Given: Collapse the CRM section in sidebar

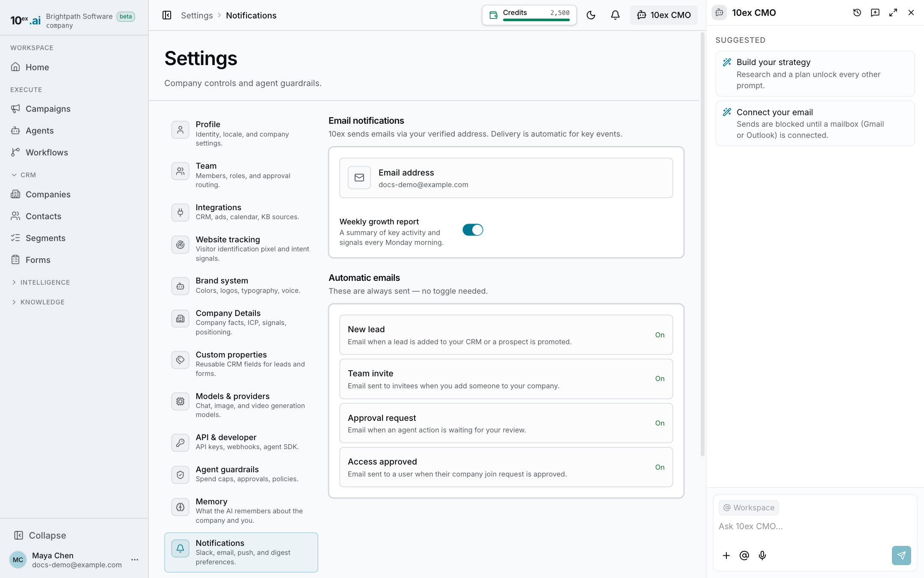Looking at the screenshot, I should [x=24, y=175].
